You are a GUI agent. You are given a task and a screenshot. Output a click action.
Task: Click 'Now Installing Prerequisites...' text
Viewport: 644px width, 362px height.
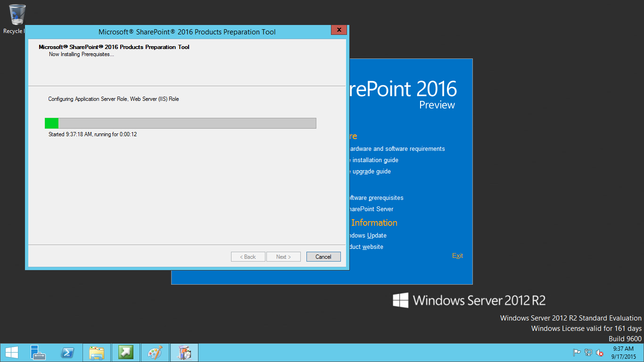click(x=82, y=54)
